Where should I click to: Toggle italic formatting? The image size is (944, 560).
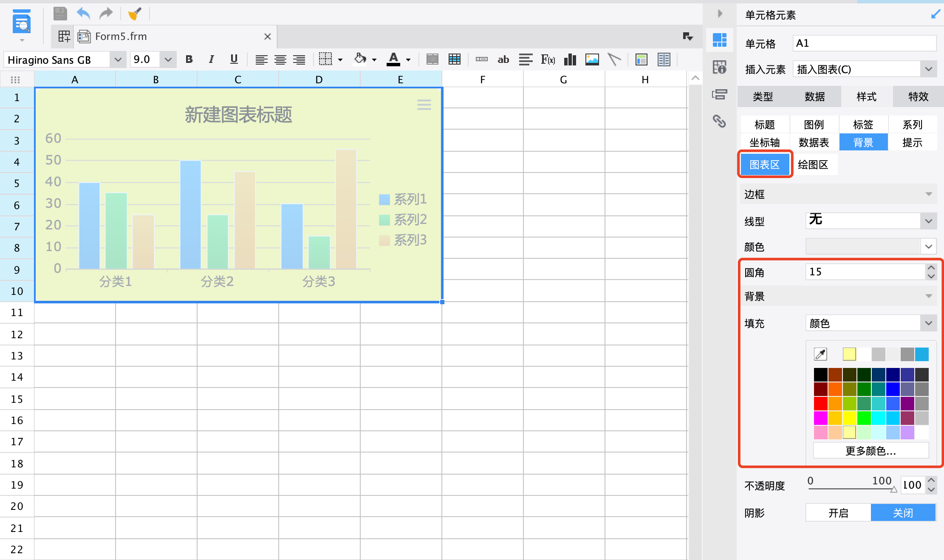211,59
